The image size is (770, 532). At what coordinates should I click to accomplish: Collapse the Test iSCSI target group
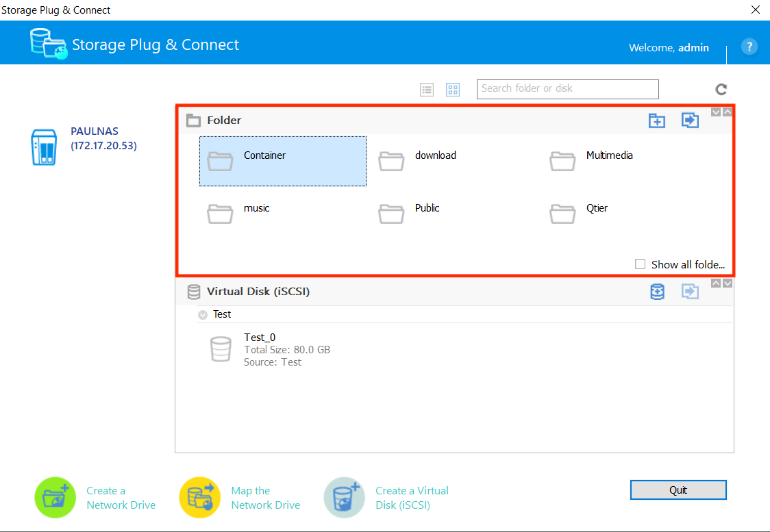[x=202, y=314]
